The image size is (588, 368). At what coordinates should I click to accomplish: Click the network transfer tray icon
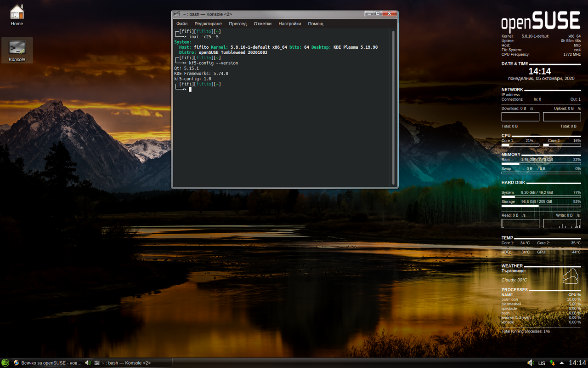552,363
